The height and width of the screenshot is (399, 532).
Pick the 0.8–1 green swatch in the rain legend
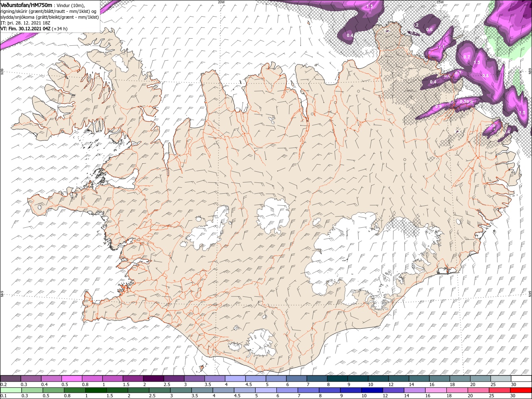74,390
